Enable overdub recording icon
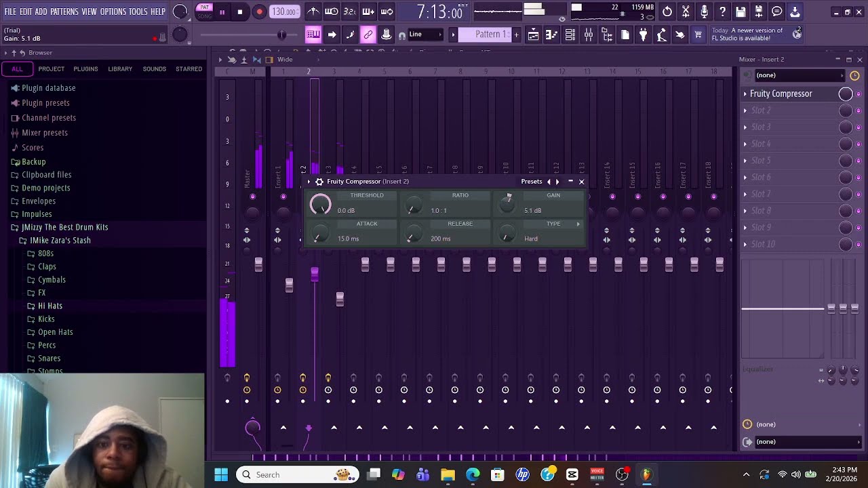The image size is (868, 488). (368, 12)
